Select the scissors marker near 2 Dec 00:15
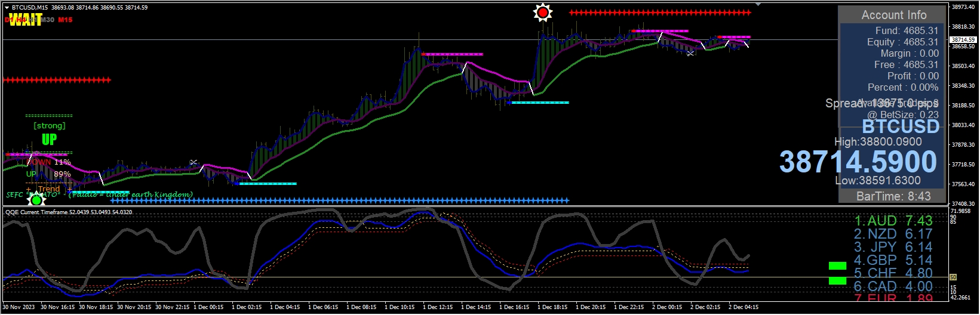Viewport: 980px width, 315px height. 690,54
